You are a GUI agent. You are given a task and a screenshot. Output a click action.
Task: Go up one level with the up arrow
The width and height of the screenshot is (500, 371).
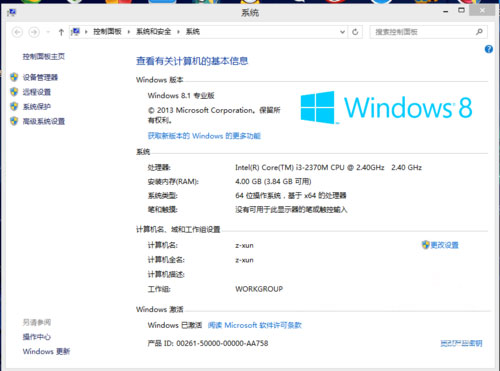tap(61, 32)
